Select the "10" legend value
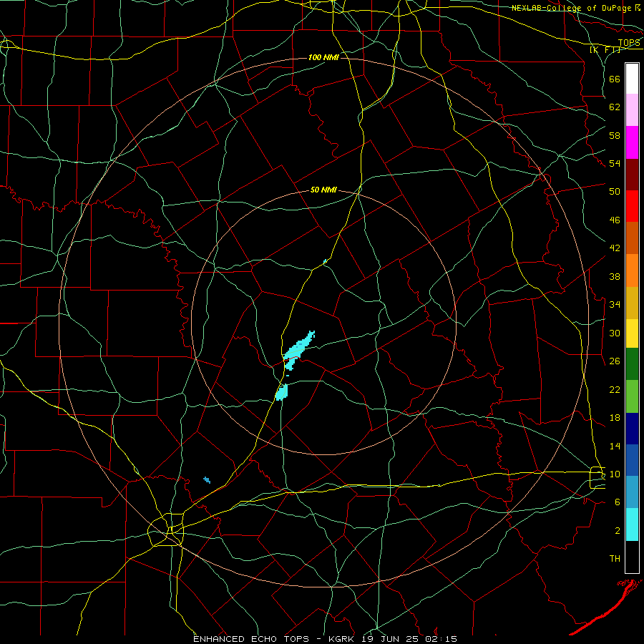The image size is (644, 644). tap(615, 474)
